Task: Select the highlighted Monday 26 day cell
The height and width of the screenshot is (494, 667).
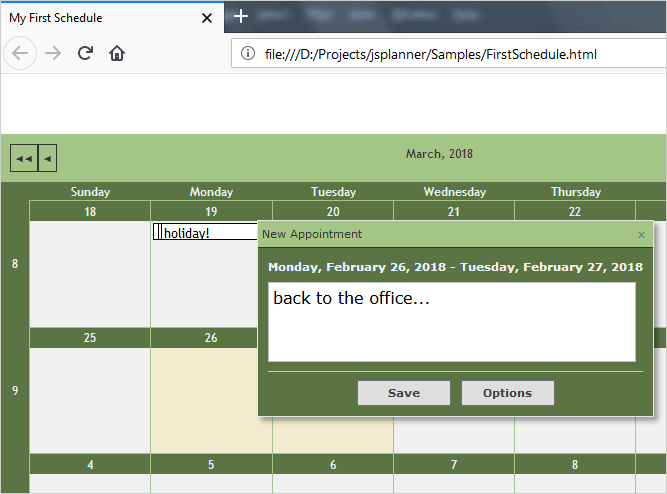Action: click(211, 400)
